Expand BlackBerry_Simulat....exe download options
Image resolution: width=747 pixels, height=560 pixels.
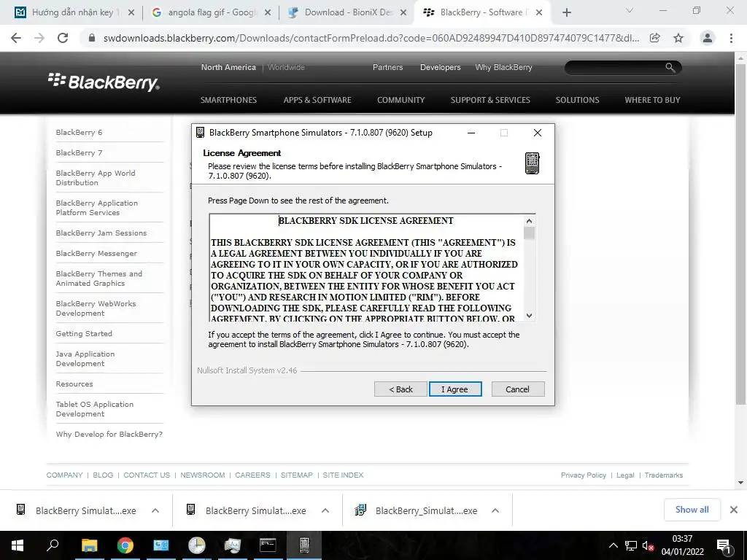(x=495, y=510)
